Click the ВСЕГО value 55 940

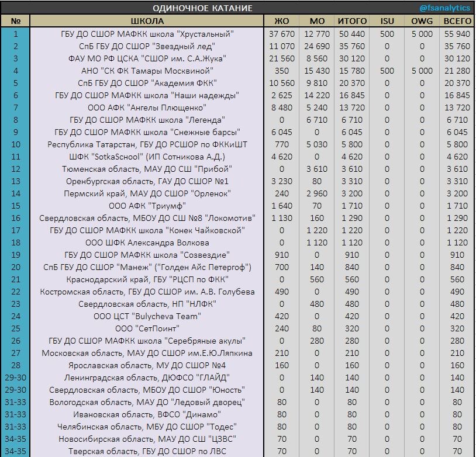click(457, 34)
